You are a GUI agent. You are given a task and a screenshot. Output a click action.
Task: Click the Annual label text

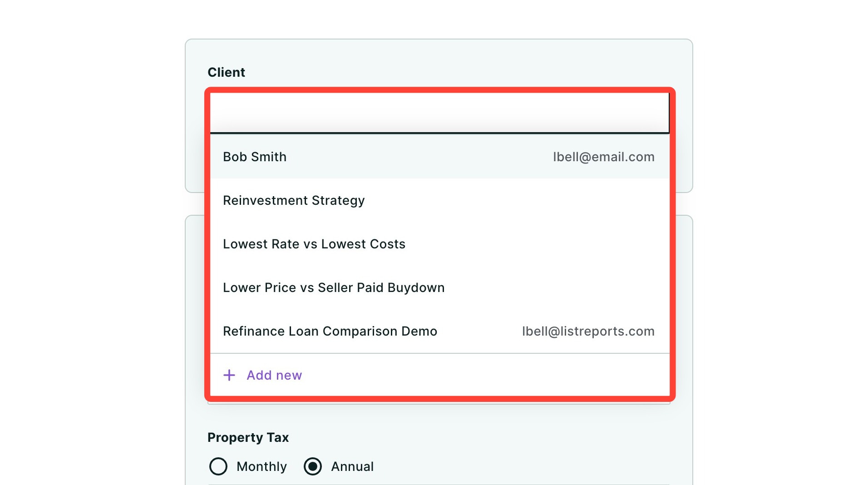[x=352, y=466]
